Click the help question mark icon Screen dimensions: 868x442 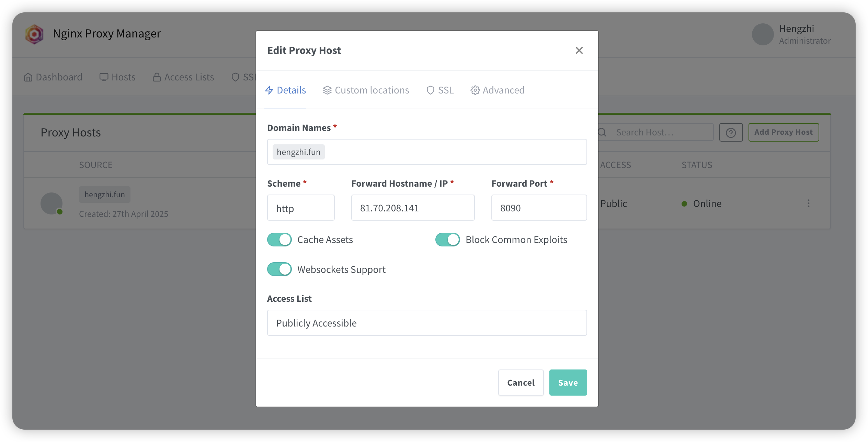coord(731,133)
